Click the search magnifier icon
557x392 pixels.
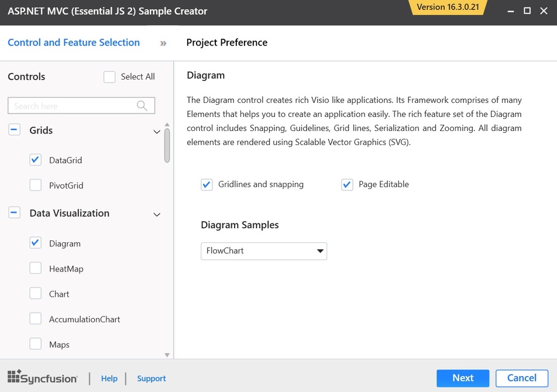click(x=142, y=105)
